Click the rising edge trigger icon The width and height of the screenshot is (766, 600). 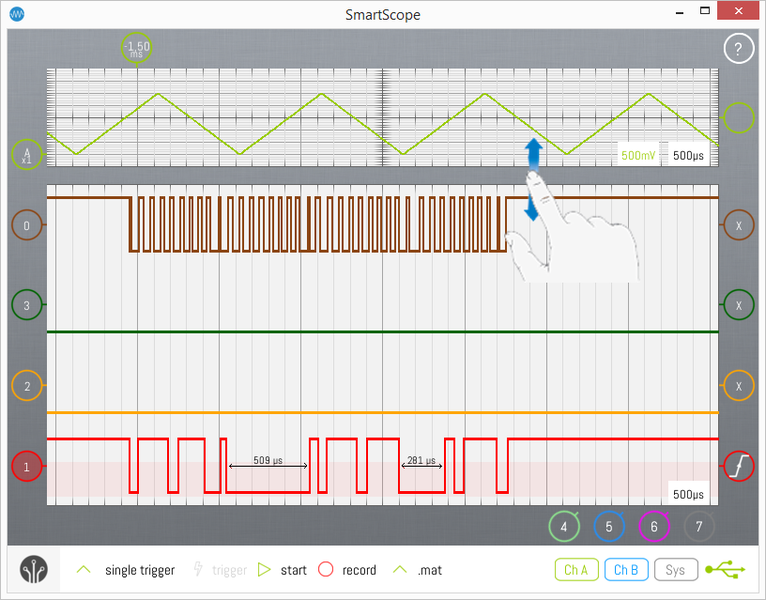tap(738, 466)
